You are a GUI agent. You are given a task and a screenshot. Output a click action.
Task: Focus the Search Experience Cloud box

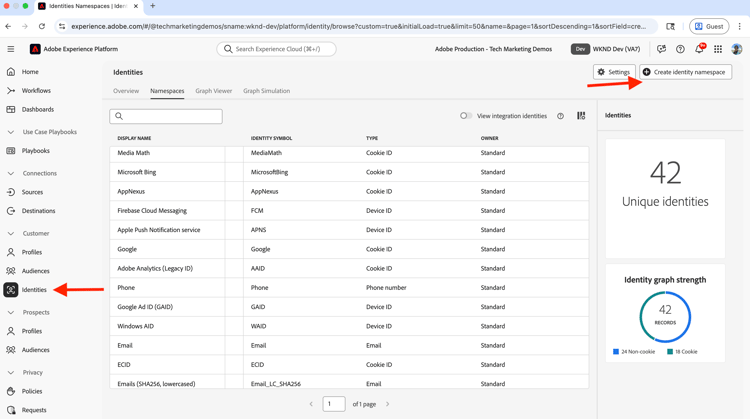click(x=276, y=49)
